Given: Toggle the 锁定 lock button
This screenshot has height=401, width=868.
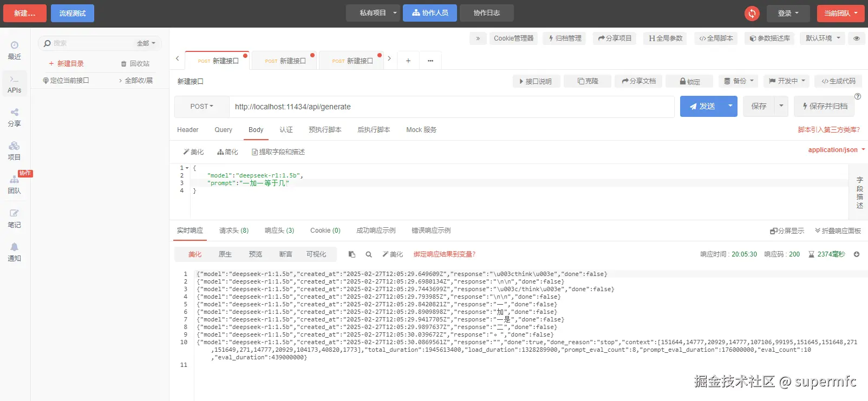Looking at the screenshot, I should (x=689, y=81).
